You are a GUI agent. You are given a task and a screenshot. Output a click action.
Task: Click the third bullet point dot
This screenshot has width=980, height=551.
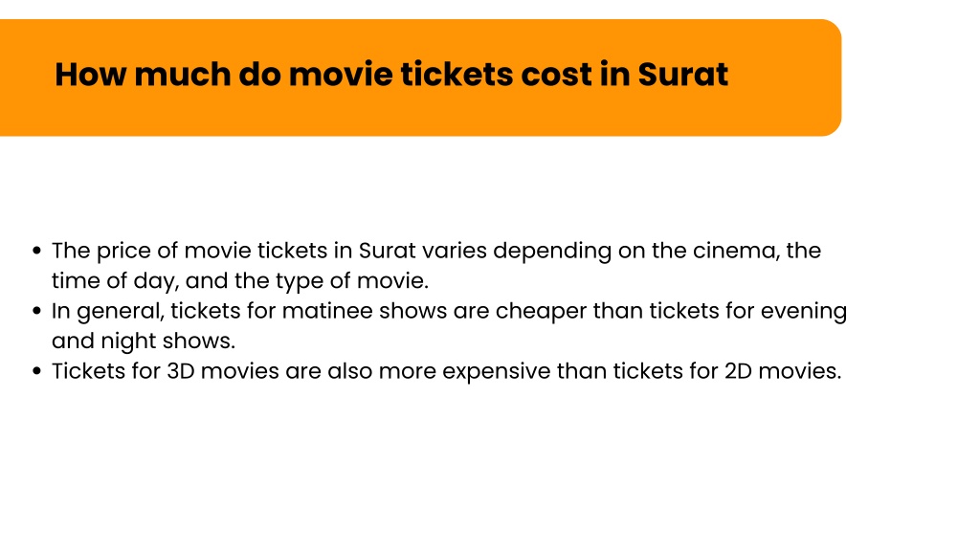point(37,371)
